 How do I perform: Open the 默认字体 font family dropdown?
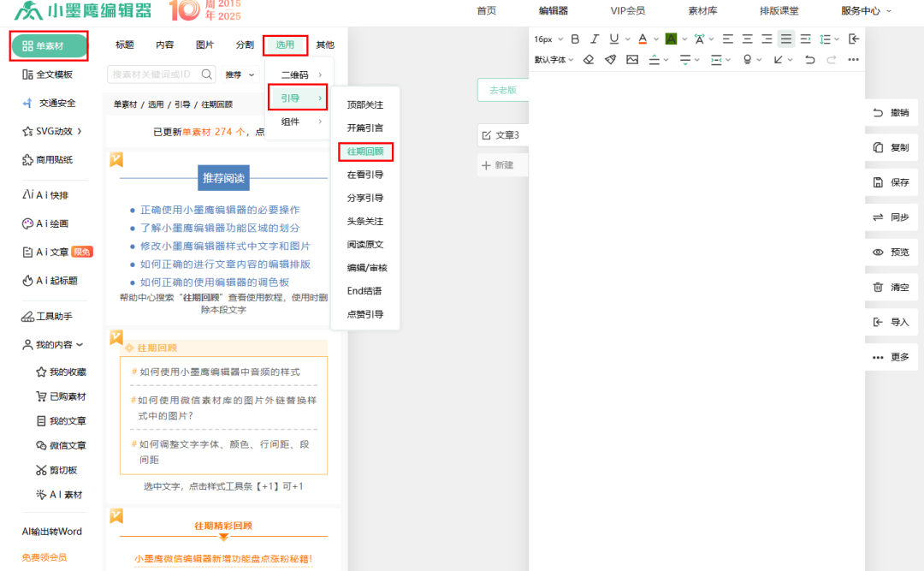(553, 60)
